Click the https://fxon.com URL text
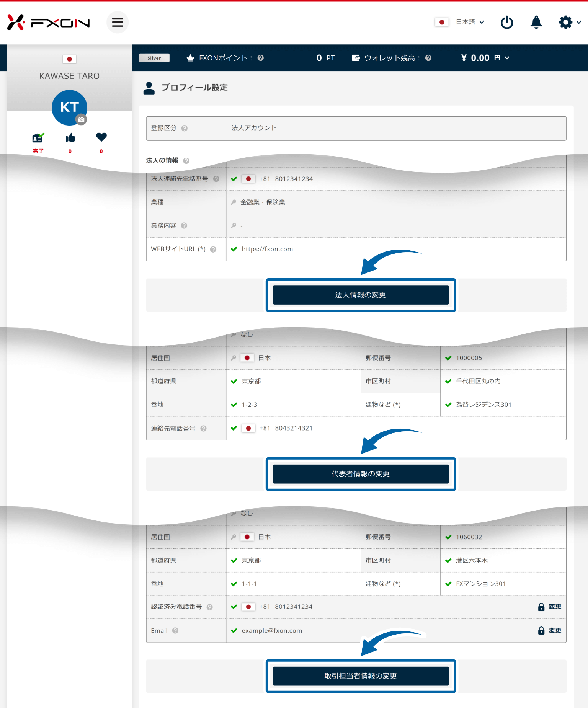 click(x=267, y=249)
